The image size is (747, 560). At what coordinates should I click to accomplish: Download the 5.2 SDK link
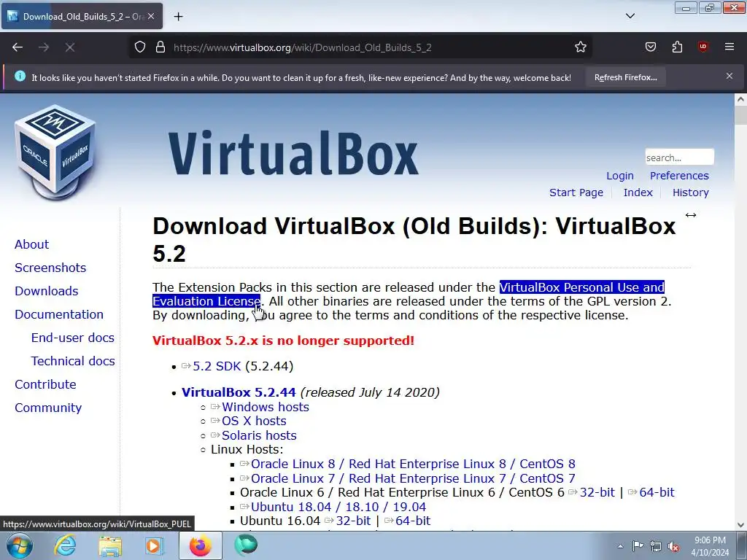tap(217, 366)
